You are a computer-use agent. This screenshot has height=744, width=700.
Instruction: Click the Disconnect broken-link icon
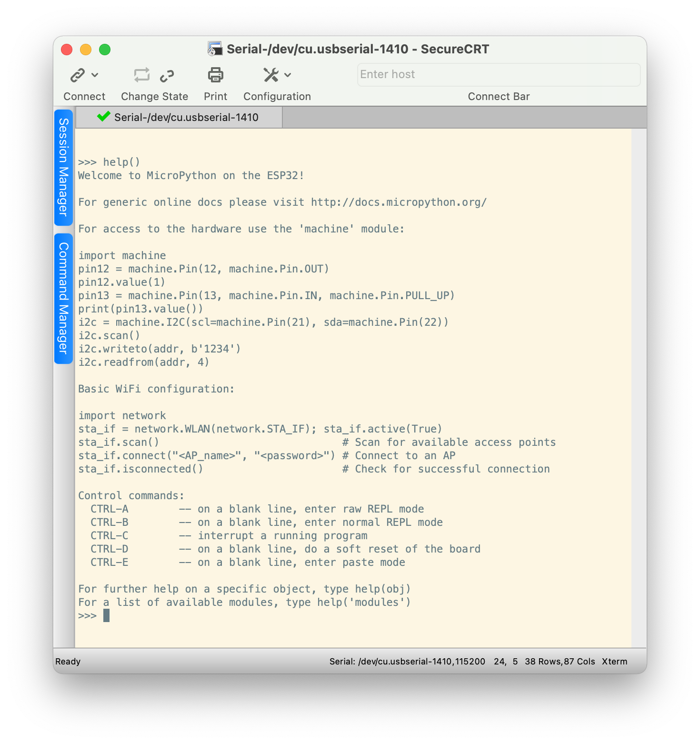point(167,75)
